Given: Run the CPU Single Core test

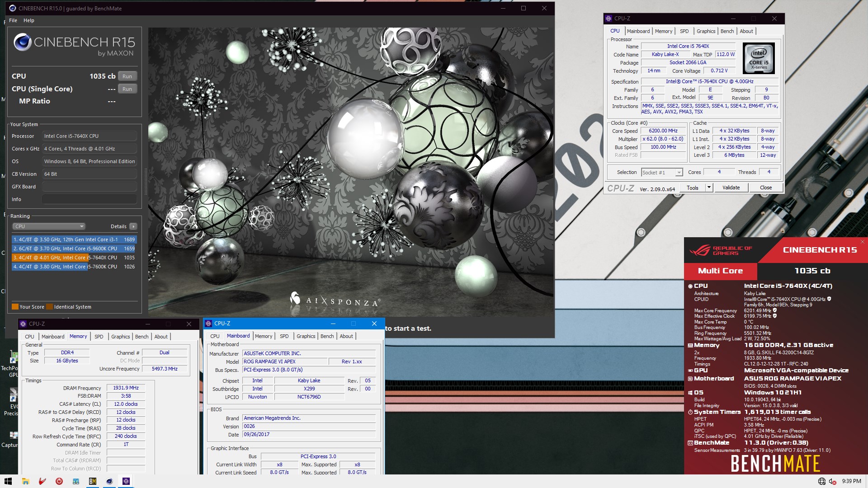Looking at the screenshot, I should pyautogui.click(x=127, y=89).
